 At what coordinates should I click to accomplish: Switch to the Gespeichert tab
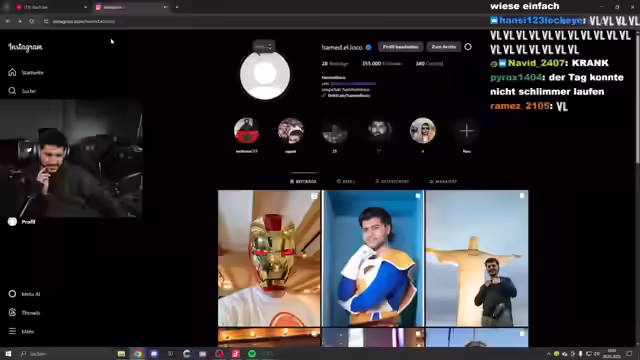(x=392, y=181)
